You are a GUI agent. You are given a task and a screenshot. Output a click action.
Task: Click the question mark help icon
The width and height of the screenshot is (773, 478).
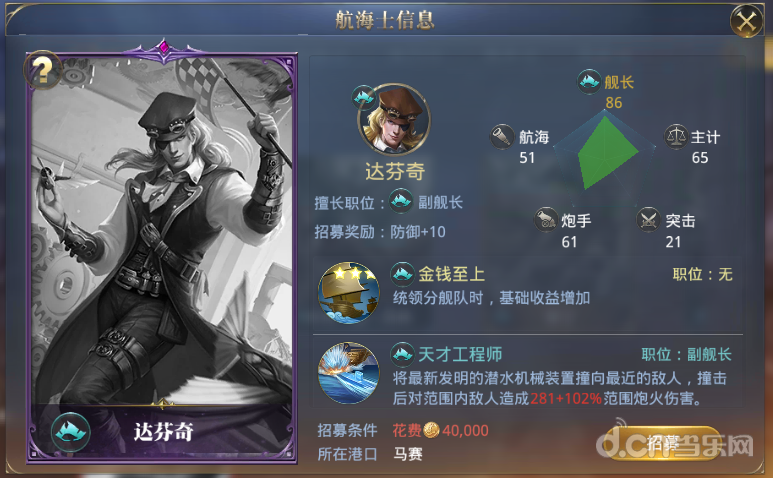click(43, 70)
